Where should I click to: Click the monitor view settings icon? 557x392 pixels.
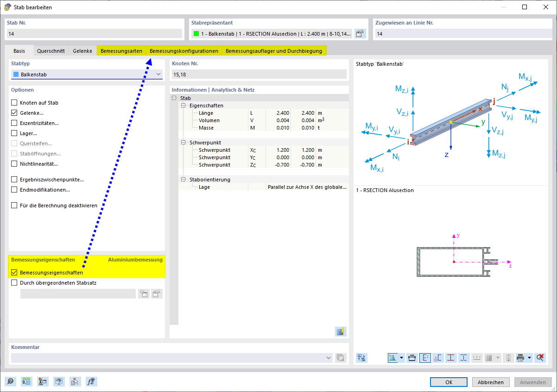pos(59,381)
